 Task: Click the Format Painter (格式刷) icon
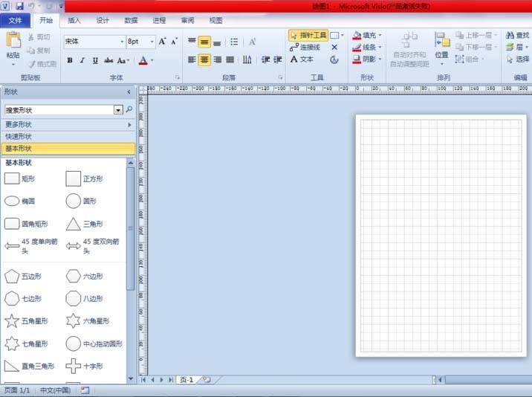click(x=31, y=64)
